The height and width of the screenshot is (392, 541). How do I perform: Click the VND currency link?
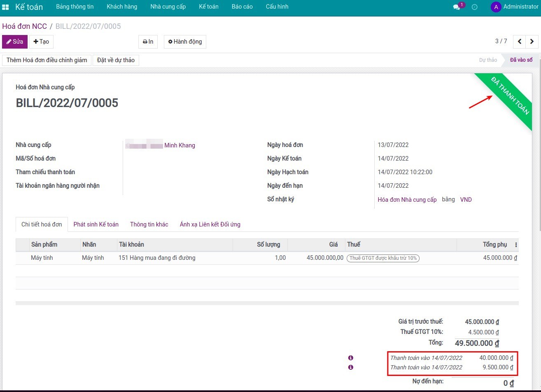[466, 200]
